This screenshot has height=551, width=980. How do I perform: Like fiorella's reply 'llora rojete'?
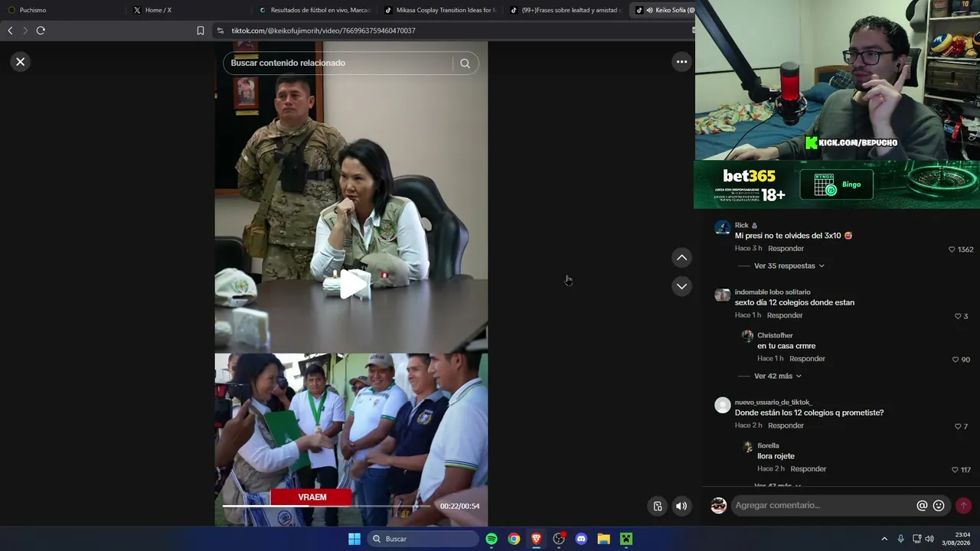[x=955, y=470]
